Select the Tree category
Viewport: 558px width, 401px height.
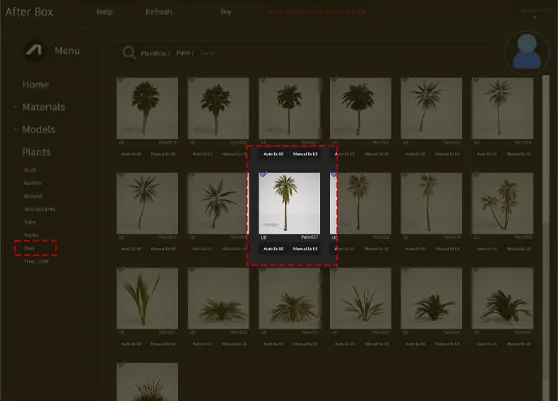coord(30,248)
